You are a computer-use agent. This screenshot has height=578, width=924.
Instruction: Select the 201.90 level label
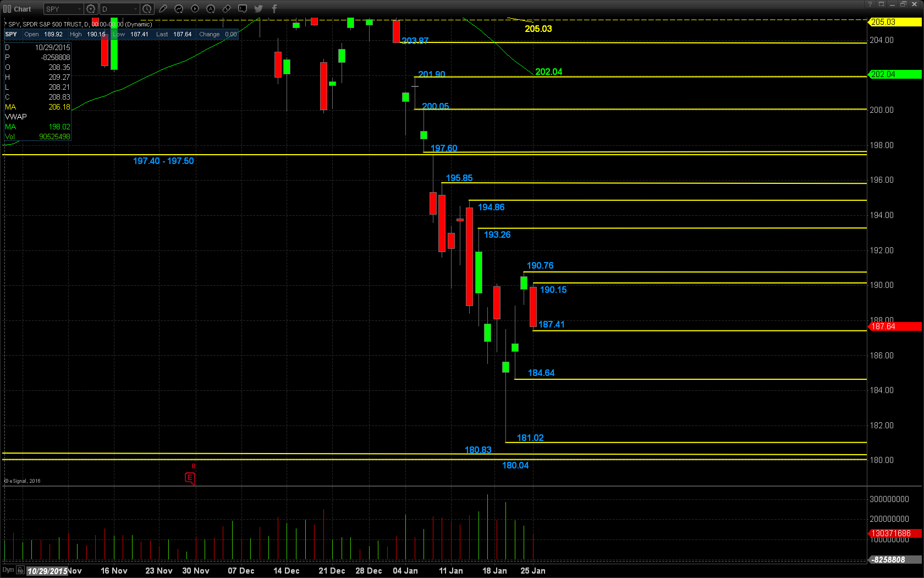(x=432, y=74)
